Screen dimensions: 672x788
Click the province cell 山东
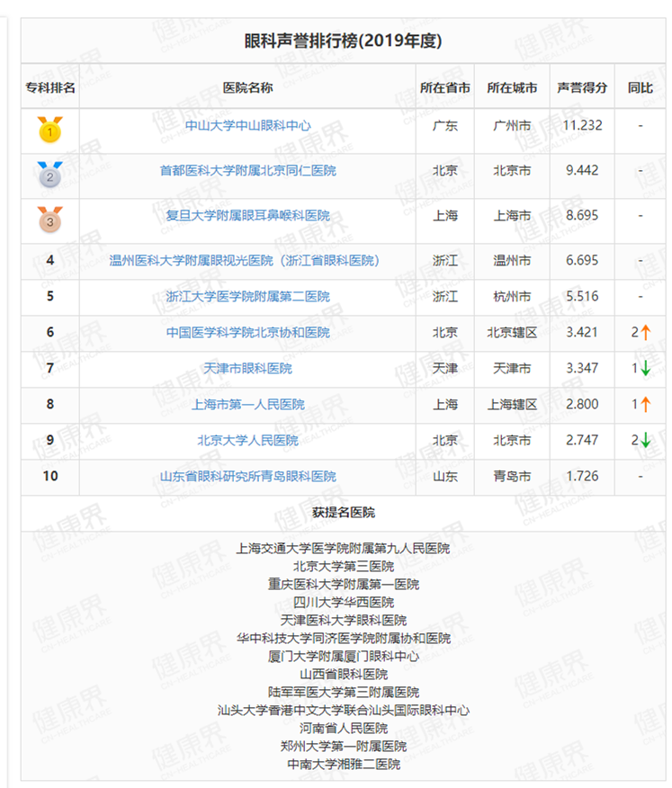pyautogui.click(x=445, y=476)
